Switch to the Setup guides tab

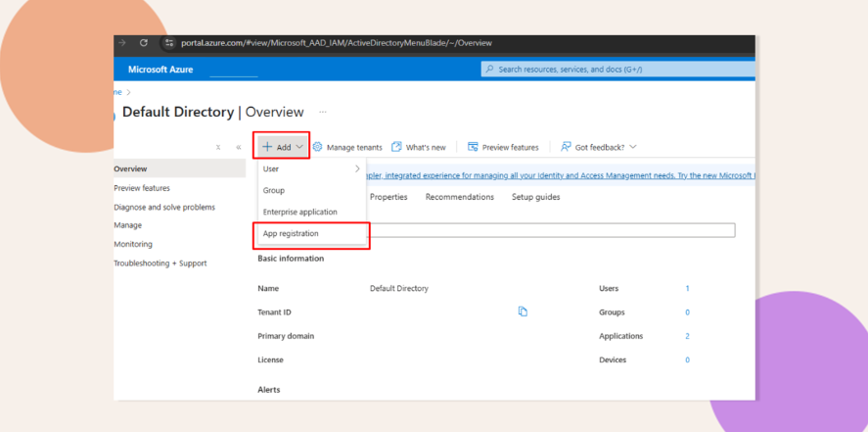tap(535, 197)
